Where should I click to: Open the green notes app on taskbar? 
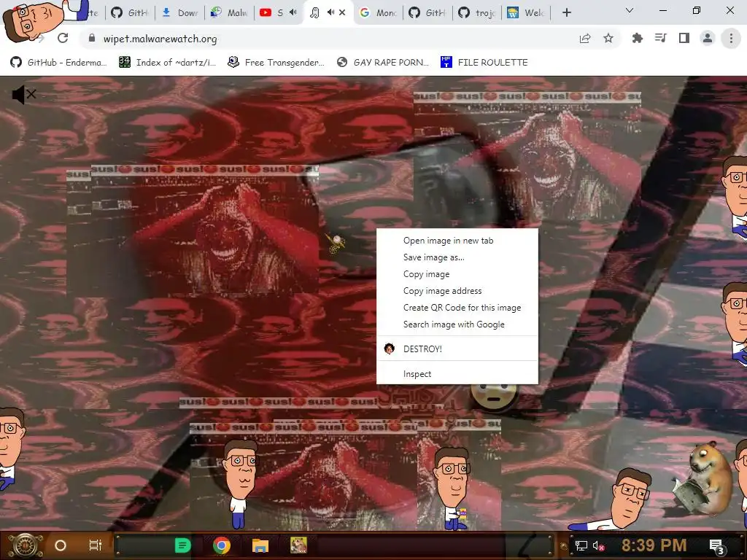pyautogui.click(x=182, y=545)
